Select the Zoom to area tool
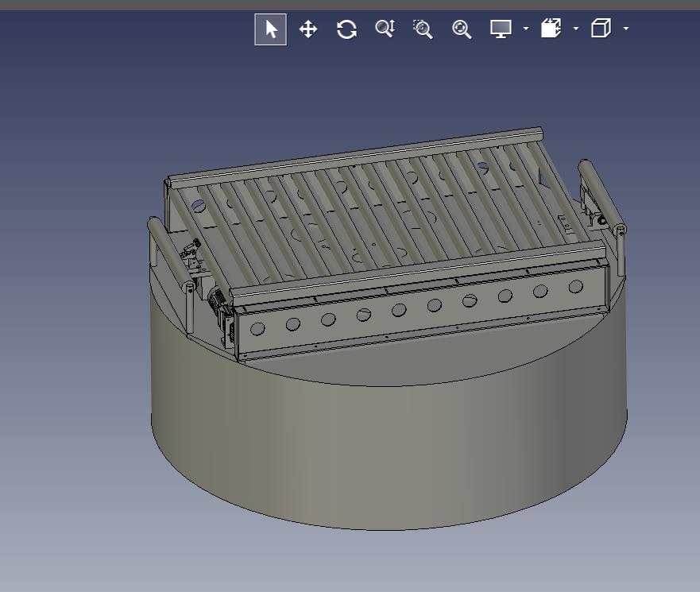 [423, 29]
